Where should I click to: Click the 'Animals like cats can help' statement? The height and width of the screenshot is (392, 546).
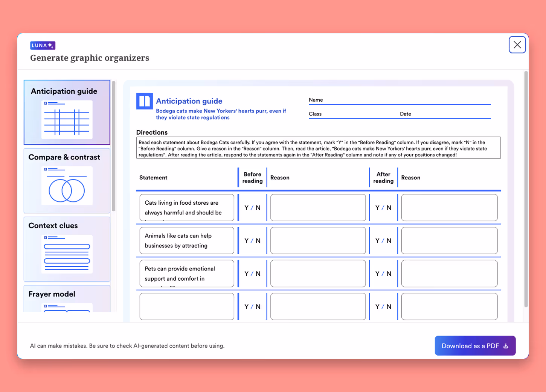pyautogui.click(x=187, y=241)
